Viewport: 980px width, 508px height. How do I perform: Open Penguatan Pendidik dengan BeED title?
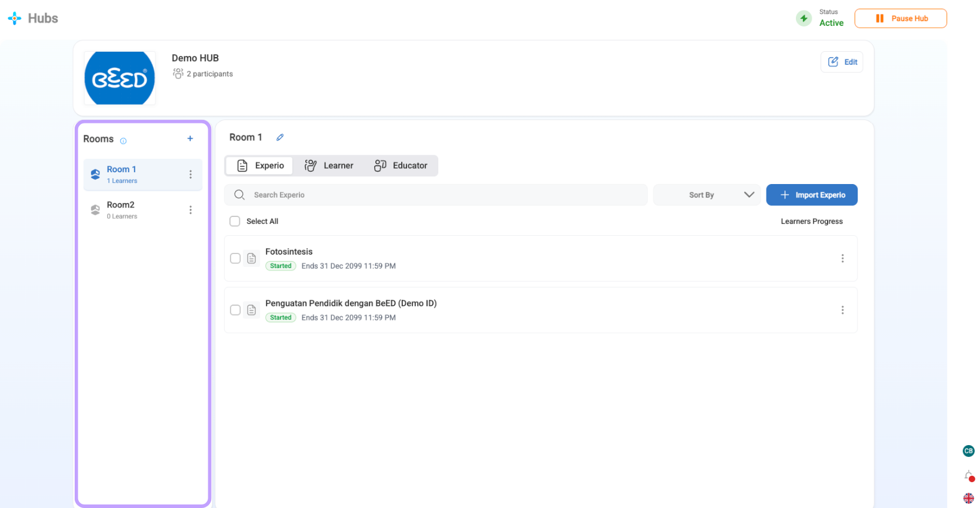[x=351, y=303]
